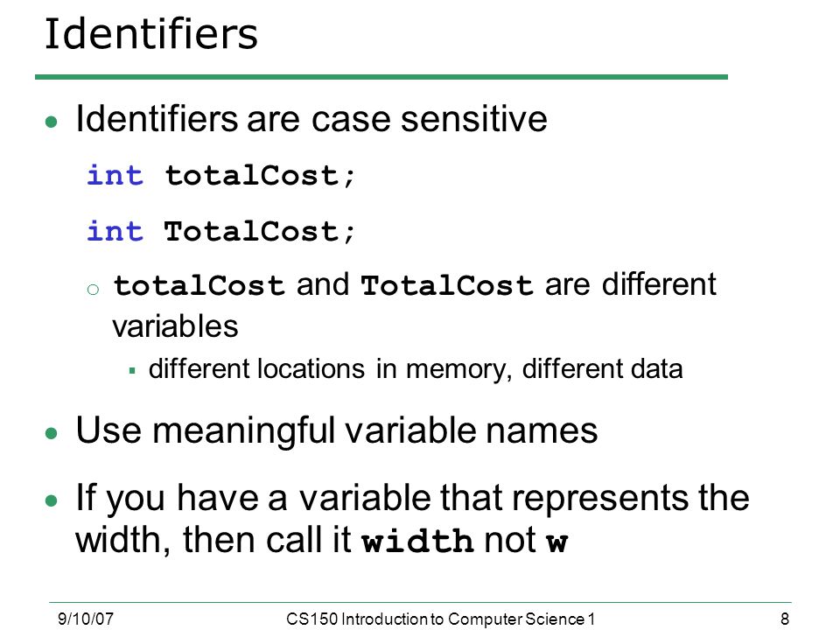Click the 9/10/07 date in footer
The width and height of the screenshot is (840, 630).
(86, 619)
